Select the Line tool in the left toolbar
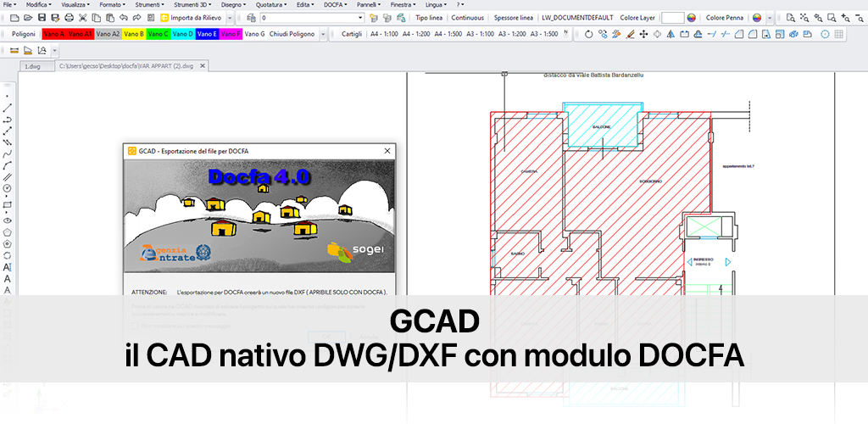This screenshot has height=424, width=868. 7,108
